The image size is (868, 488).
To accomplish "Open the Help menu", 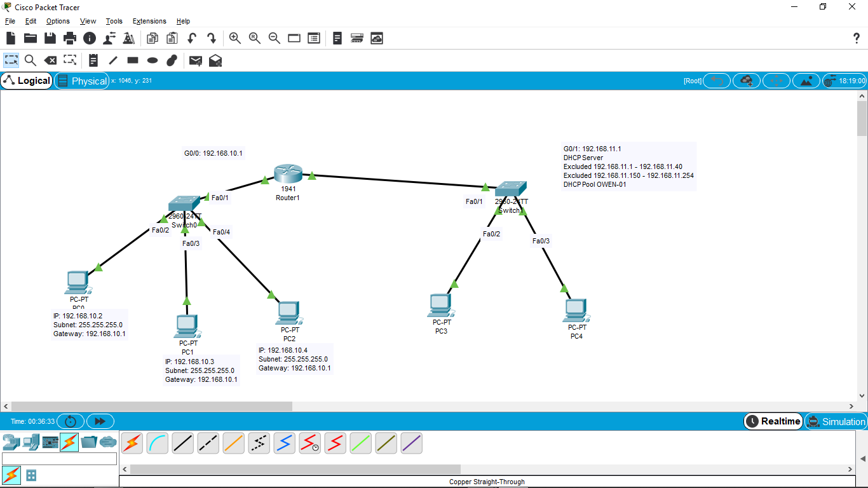I will 183,21.
